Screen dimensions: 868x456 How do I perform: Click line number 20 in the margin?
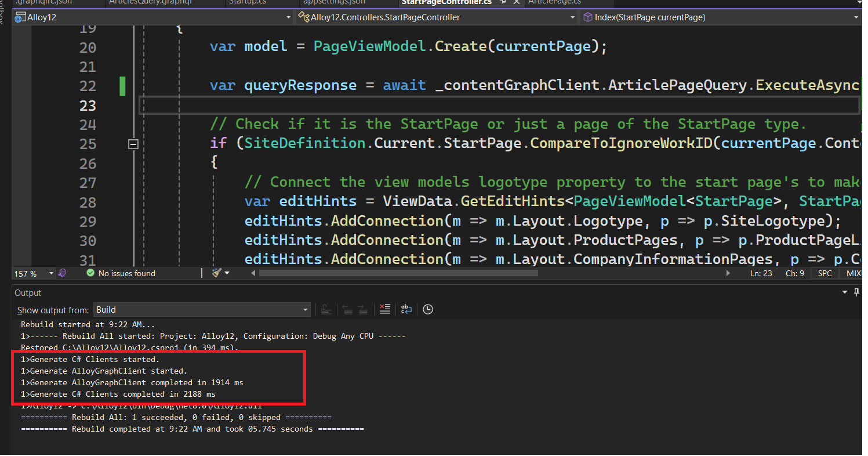tap(88, 48)
